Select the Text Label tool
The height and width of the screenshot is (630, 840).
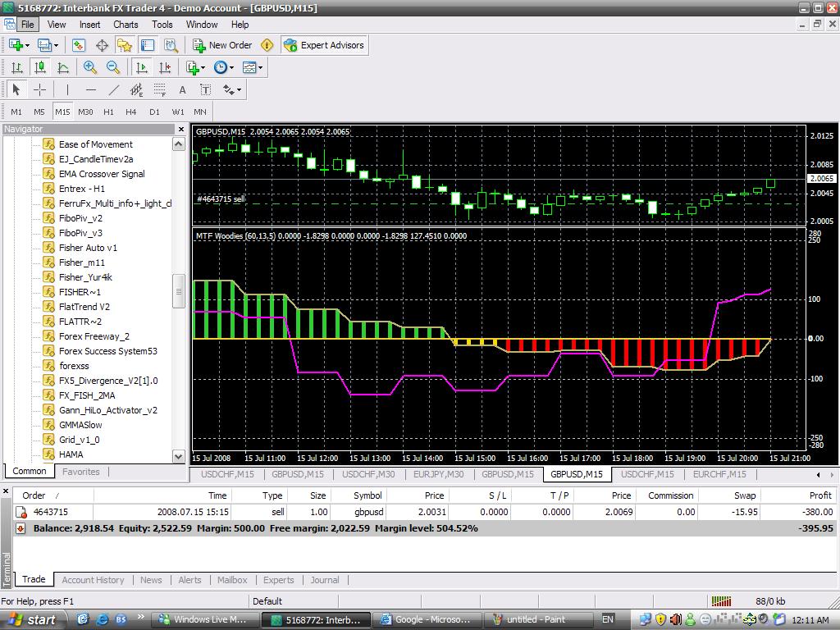click(206, 89)
